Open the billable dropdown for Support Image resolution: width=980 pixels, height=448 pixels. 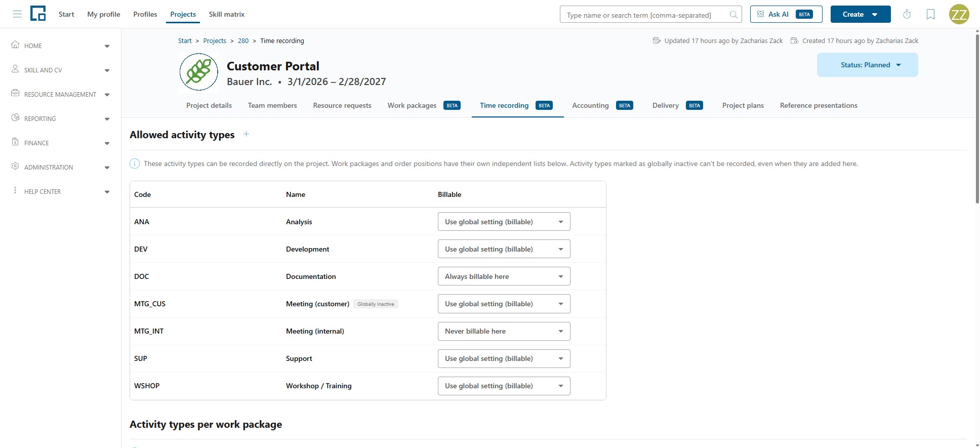point(504,358)
